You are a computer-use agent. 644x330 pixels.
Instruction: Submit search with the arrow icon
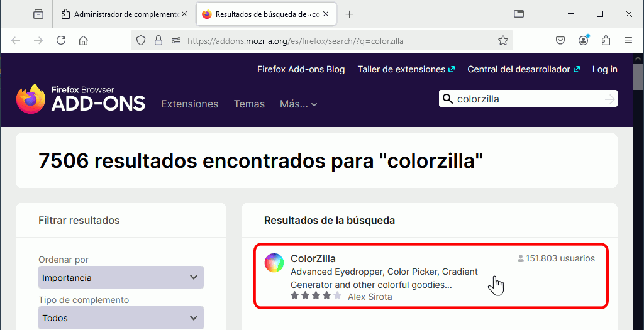click(x=610, y=99)
